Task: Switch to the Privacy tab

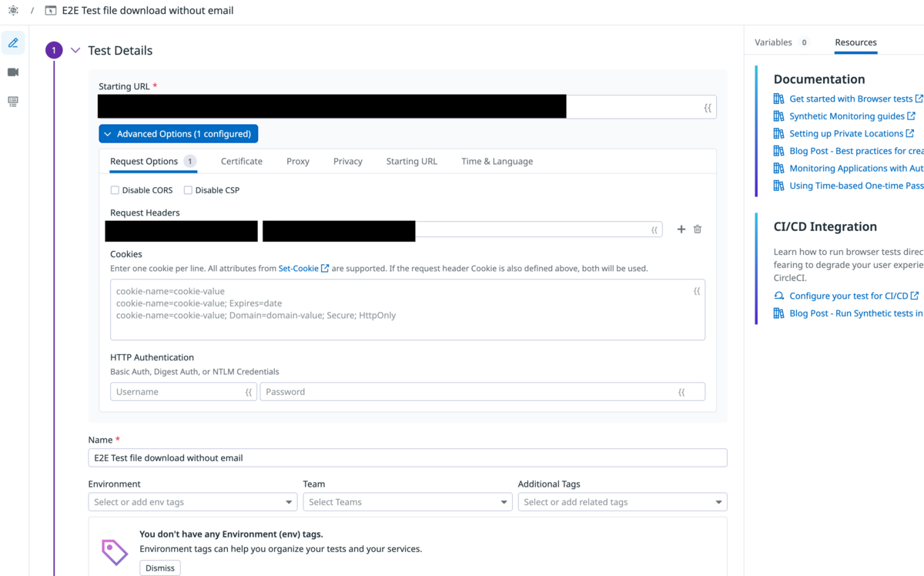Action: coord(348,162)
